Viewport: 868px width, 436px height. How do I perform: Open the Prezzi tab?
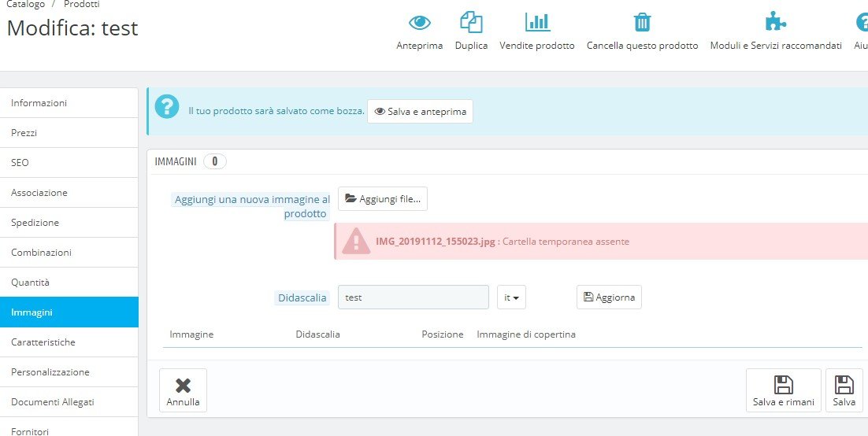69,133
